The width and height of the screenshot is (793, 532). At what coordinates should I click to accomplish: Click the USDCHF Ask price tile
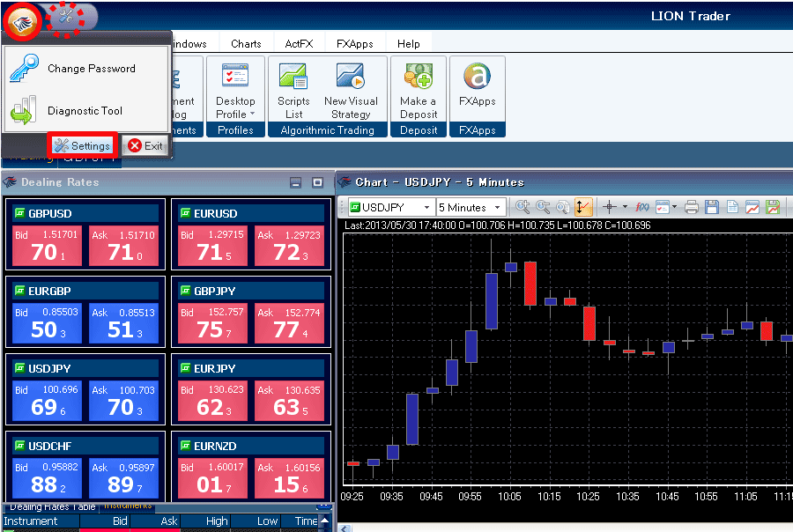tap(123, 478)
